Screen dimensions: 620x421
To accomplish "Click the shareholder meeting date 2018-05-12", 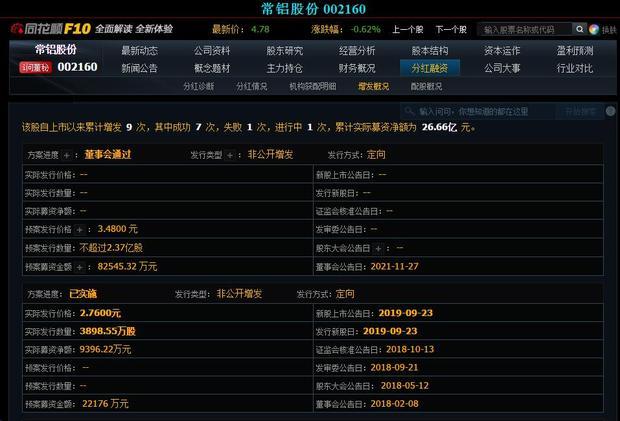I will [x=405, y=386].
